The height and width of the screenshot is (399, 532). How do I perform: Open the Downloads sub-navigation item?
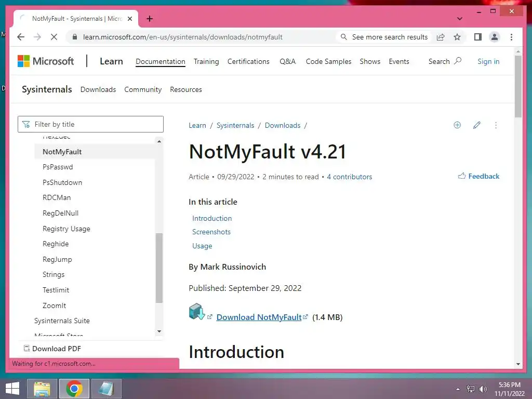[x=98, y=89]
